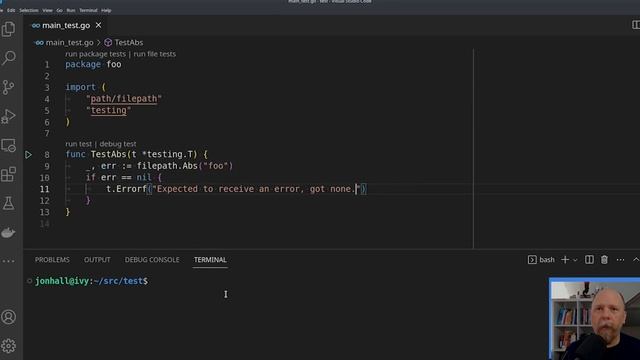Screen dimensions: 640x360
Task: Kill the terminal with trash icon
Action: click(x=604, y=260)
